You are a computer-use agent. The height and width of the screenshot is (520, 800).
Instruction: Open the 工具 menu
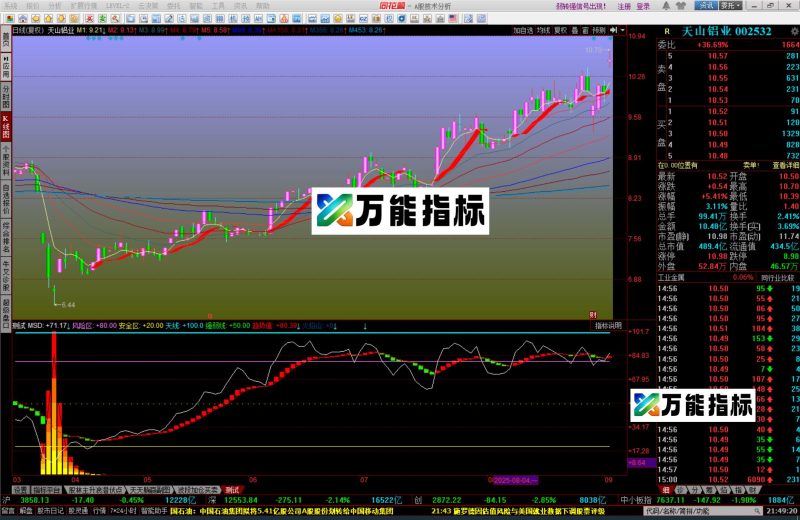[x=218, y=6]
